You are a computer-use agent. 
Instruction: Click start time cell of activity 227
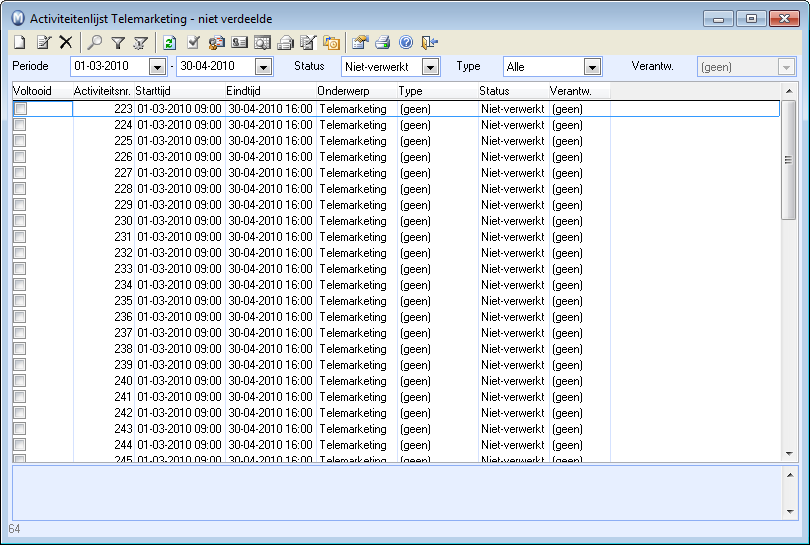click(x=179, y=173)
